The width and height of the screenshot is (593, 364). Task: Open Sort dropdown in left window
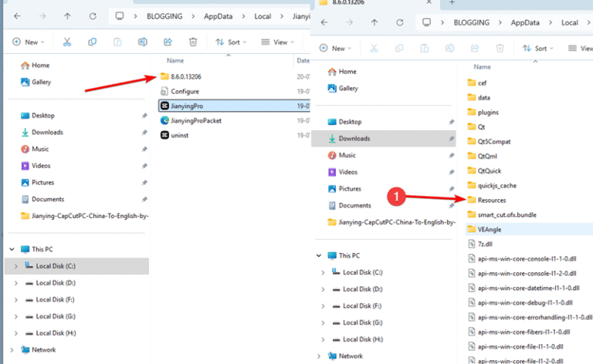(x=231, y=42)
